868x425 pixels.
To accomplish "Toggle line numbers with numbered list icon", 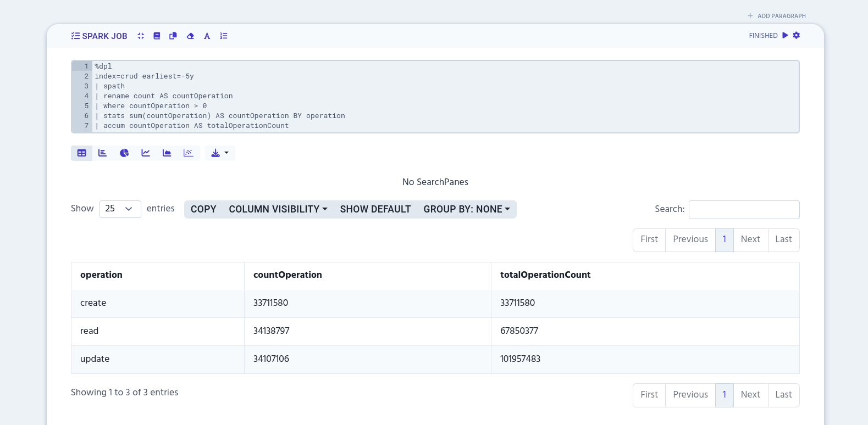I will pos(224,36).
